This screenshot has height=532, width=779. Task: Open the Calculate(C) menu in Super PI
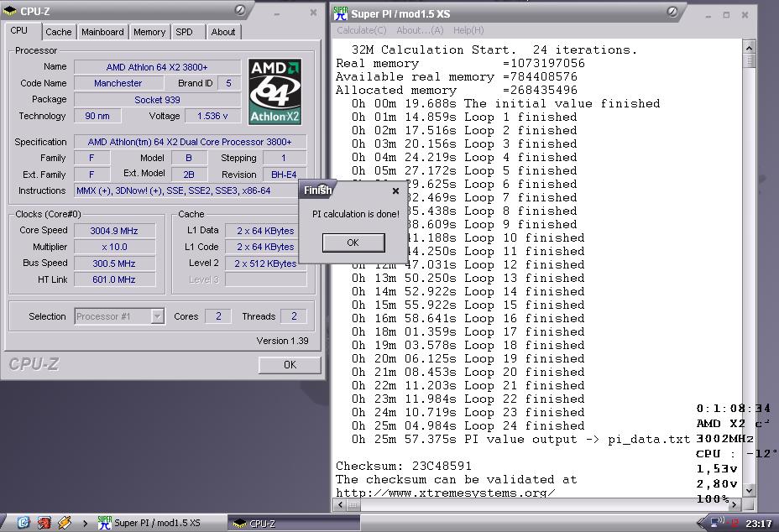coord(362,30)
